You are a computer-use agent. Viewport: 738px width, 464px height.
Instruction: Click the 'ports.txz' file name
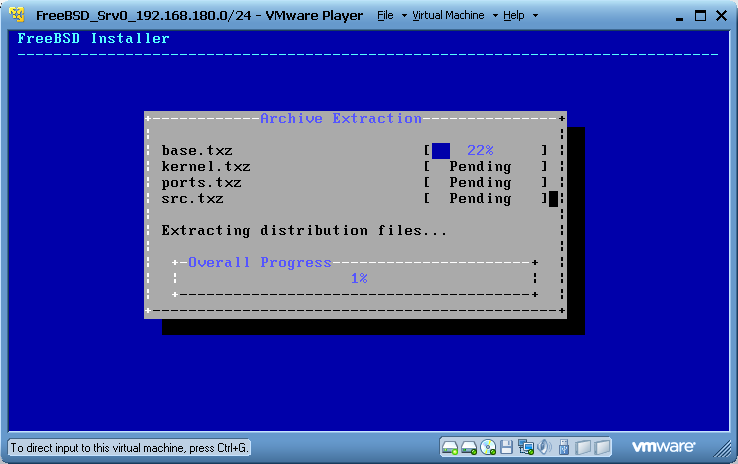(201, 183)
